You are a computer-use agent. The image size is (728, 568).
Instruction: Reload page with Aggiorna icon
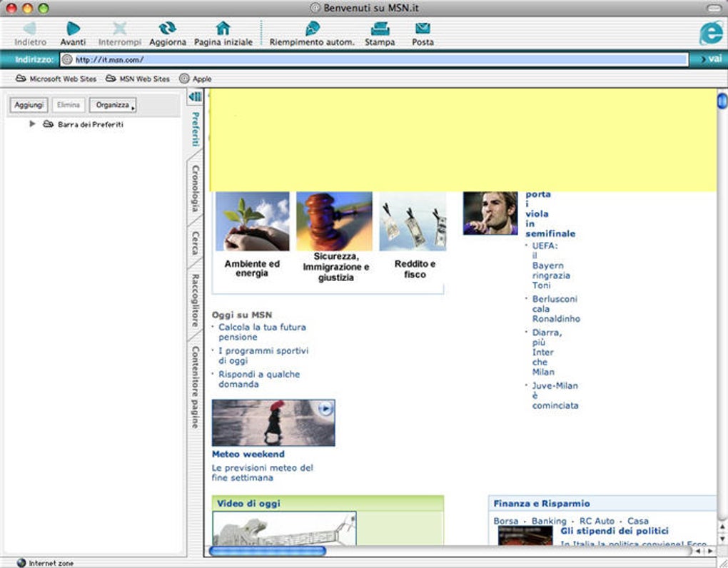click(167, 29)
